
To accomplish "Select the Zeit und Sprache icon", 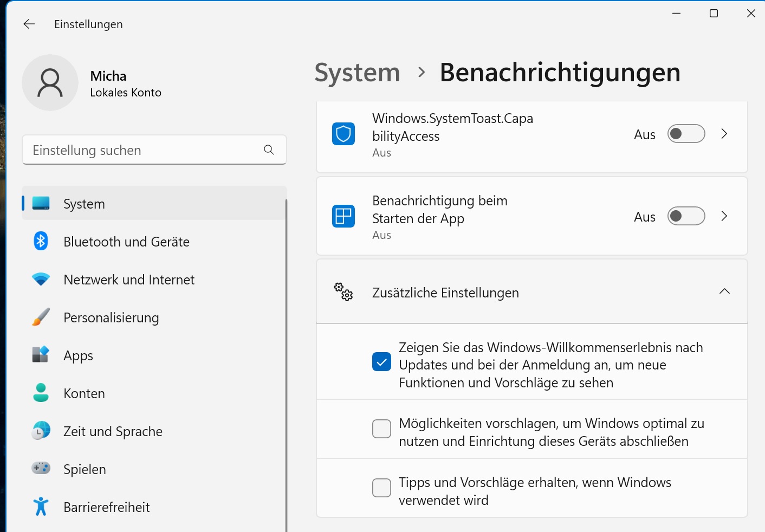I will point(41,431).
